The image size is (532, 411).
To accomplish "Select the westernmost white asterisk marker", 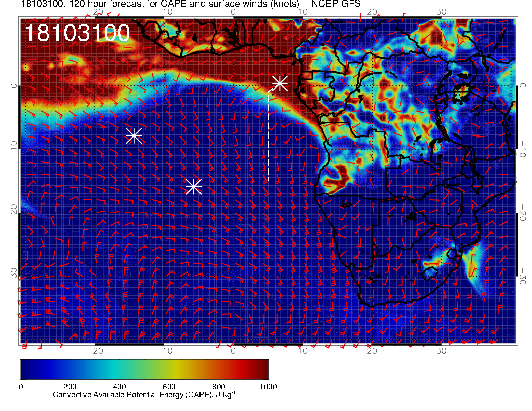I will 134,135.
